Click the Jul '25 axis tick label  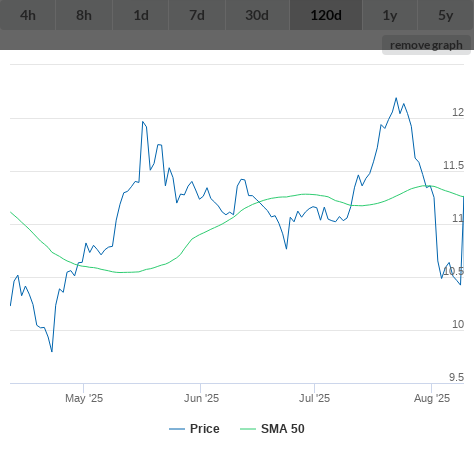[x=314, y=398]
